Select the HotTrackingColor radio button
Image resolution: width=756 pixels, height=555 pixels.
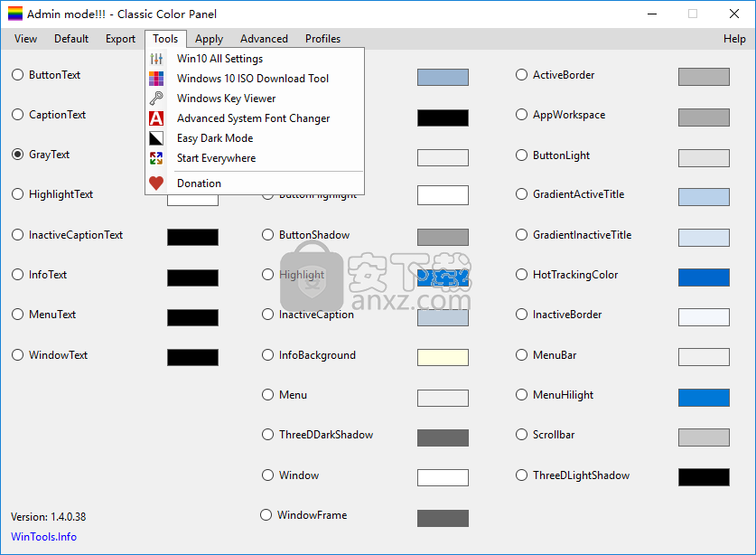click(521, 275)
